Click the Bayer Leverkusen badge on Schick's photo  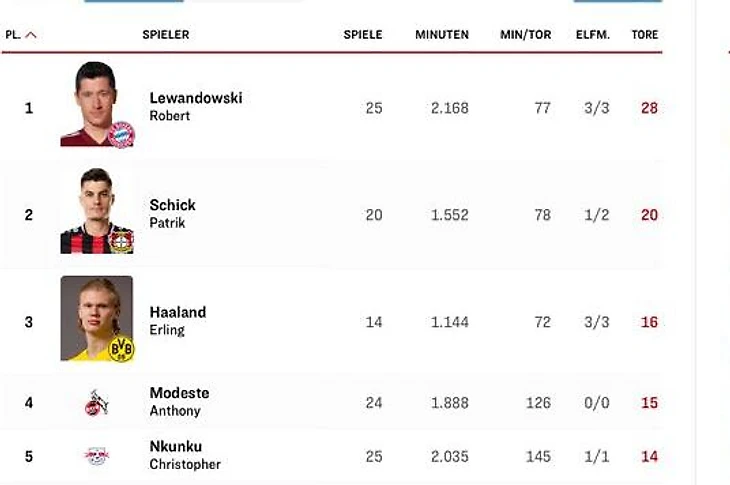pyautogui.click(x=121, y=241)
